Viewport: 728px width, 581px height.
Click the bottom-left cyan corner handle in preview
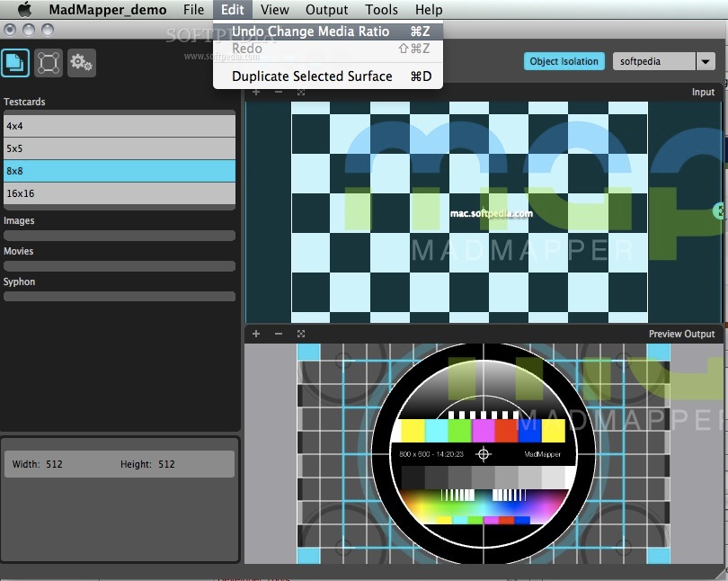point(309,556)
